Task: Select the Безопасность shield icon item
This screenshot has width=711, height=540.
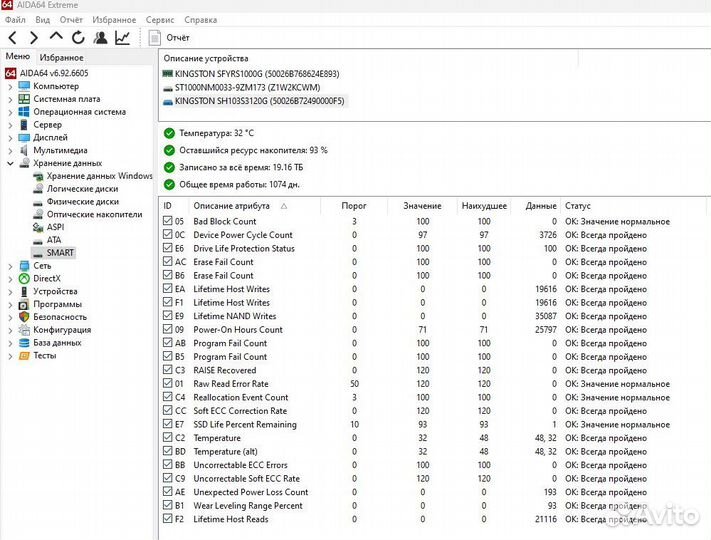Action: (x=24, y=317)
